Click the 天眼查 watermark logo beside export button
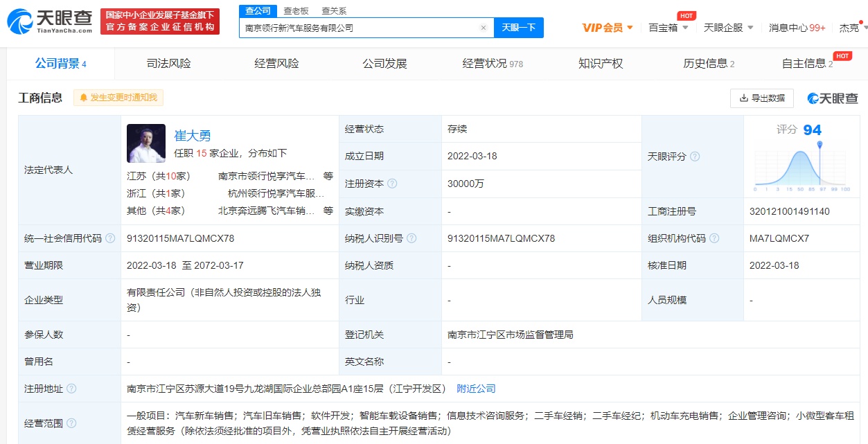This screenshot has height=444, width=868. [x=832, y=98]
